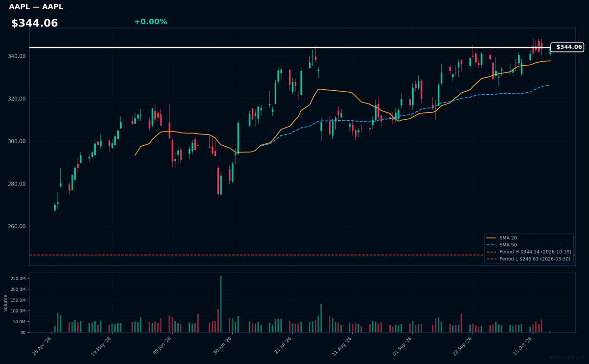Click the 340.00 price axis label
Image resolution: width=589 pixels, height=364 pixels.
pyautogui.click(x=17, y=56)
